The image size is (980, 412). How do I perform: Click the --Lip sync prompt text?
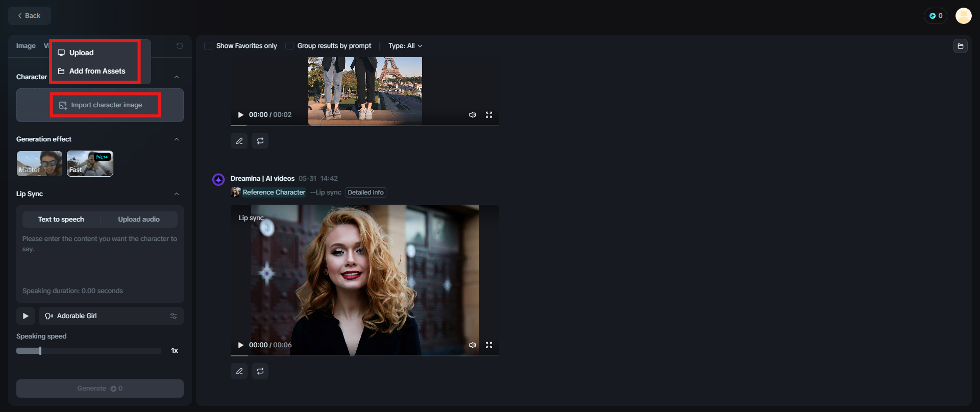pyautogui.click(x=326, y=192)
